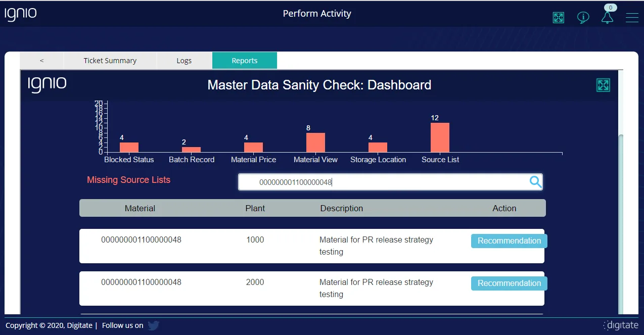Open the info icon in header
Screen dimensions: 644x335
583,18
